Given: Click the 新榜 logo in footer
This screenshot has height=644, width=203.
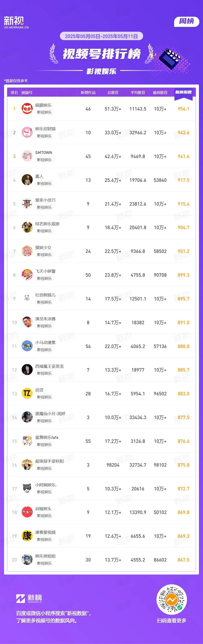Looking at the screenshot, I should [29, 598].
